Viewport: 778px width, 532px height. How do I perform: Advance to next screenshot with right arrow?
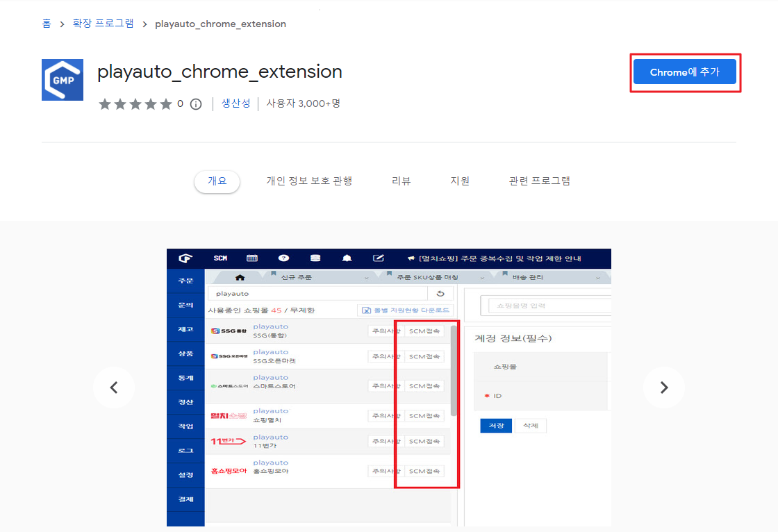pyautogui.click(x=663, y=388)
